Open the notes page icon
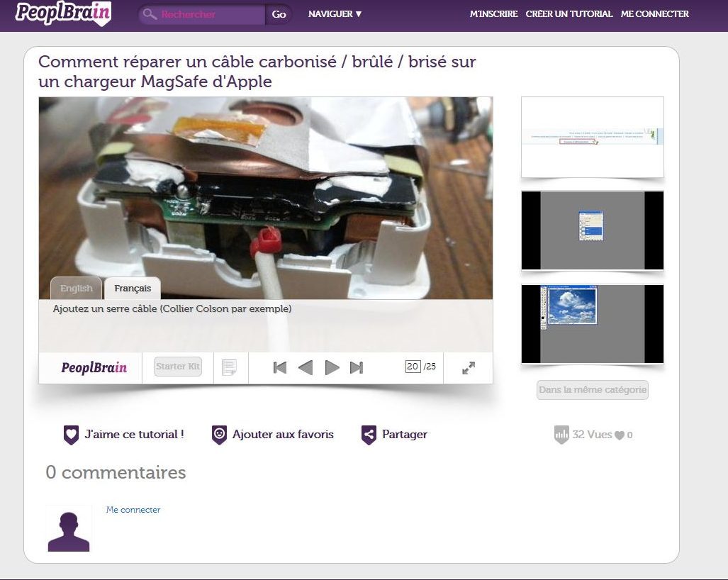 tap(230, 367)
